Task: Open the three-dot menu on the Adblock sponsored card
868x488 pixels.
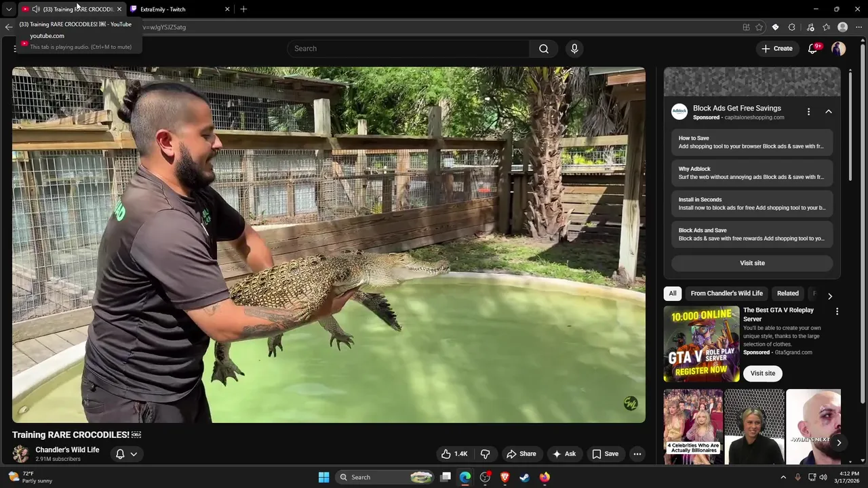Action: tap(808, 112)
